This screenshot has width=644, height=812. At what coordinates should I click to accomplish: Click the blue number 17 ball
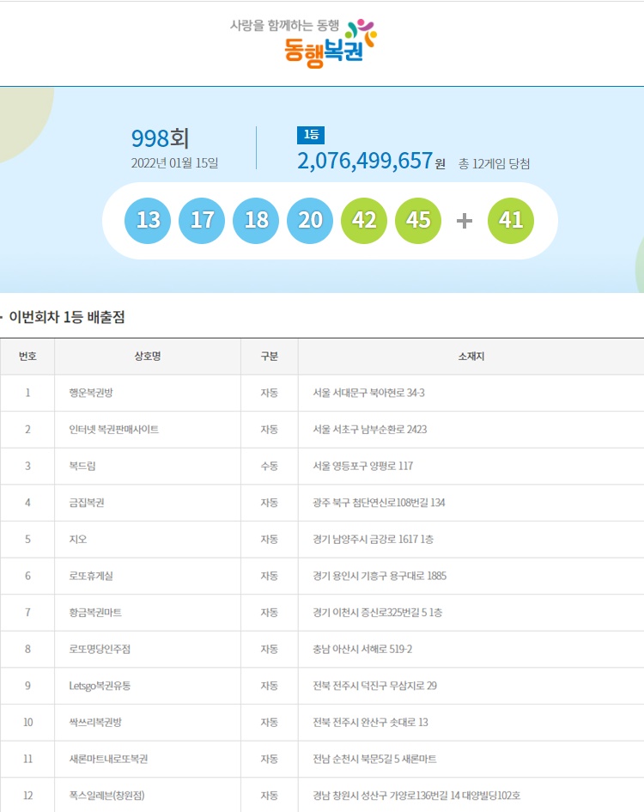(x=202, y=220)
